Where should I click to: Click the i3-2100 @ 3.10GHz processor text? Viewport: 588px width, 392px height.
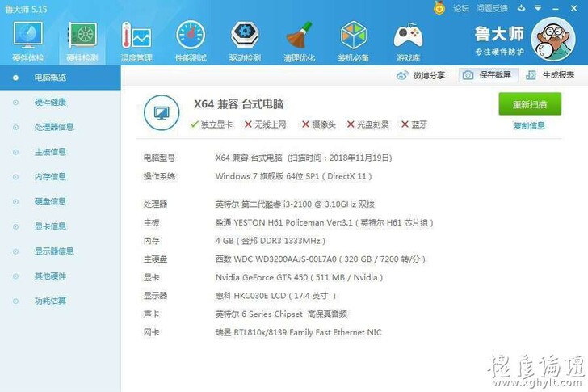pos(295,204)
